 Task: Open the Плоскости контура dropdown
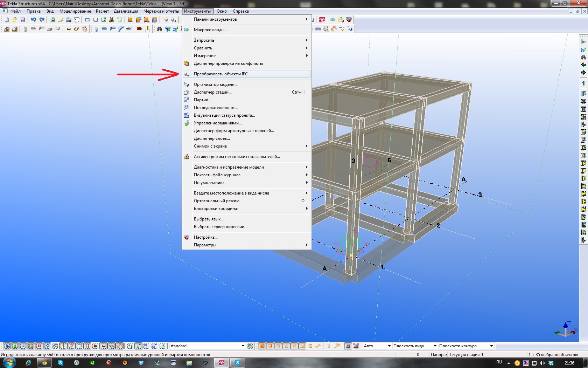pos(491,346)
